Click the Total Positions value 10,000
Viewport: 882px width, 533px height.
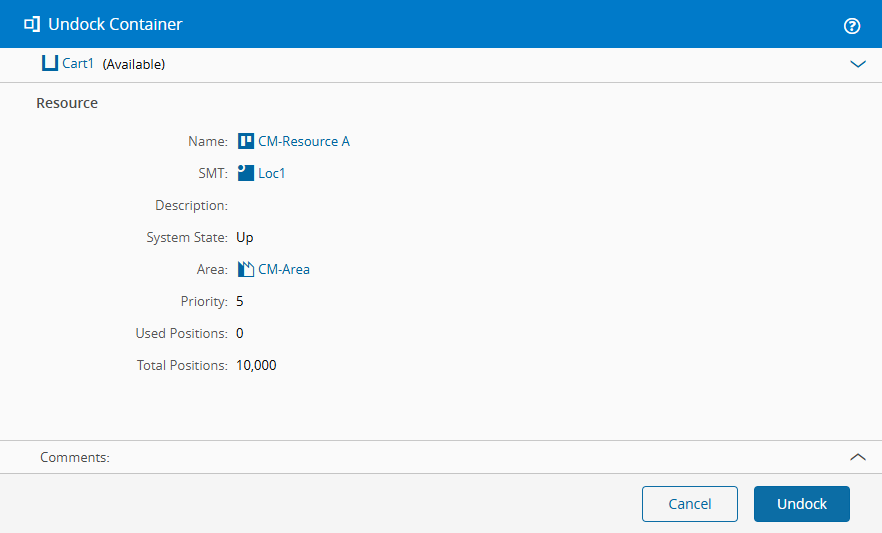pyautogui.click(x=256, y=365)
